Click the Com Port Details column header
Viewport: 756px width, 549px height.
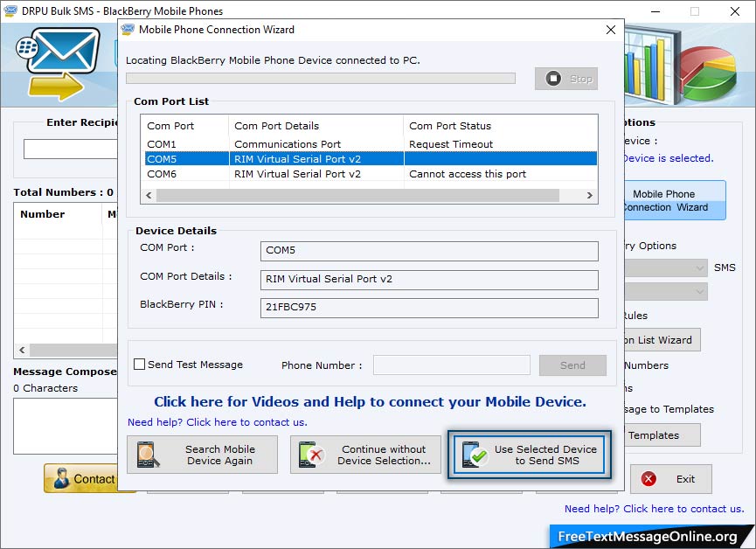(x=316, y=125)
